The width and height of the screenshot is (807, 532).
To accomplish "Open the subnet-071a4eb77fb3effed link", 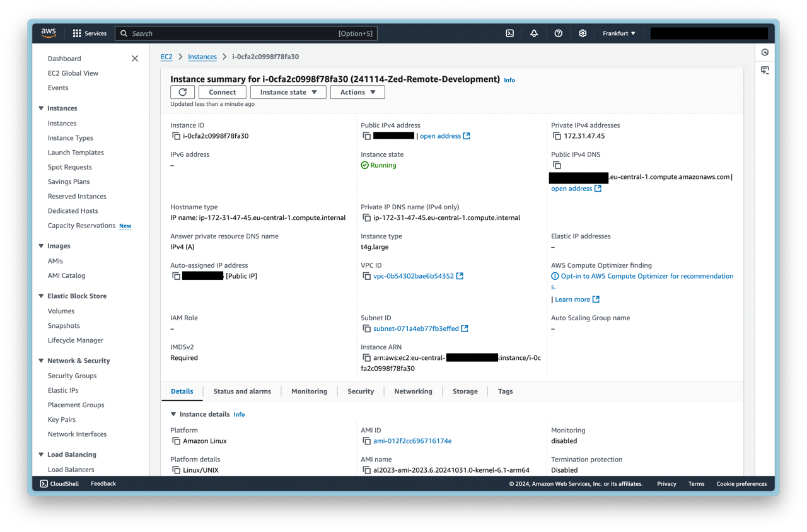I will [x=415, y=328].
